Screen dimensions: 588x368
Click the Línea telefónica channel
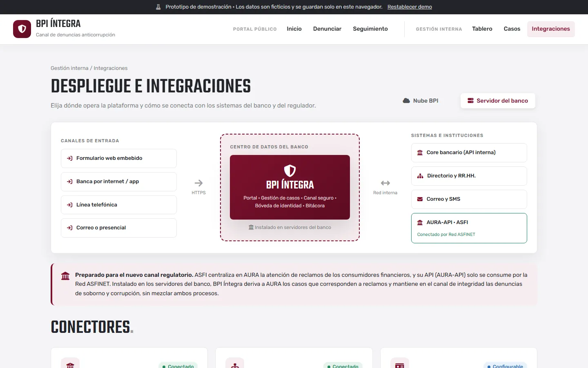pos(119,205)
